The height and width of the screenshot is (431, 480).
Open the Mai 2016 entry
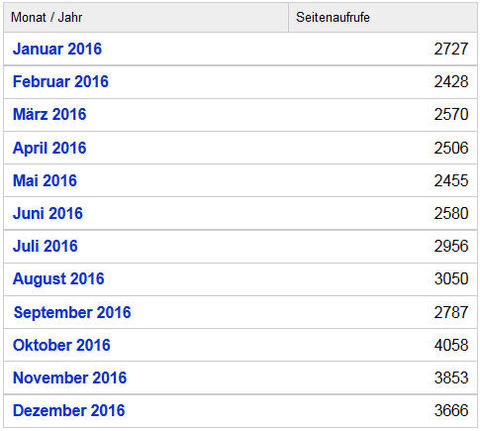point(45,180)
